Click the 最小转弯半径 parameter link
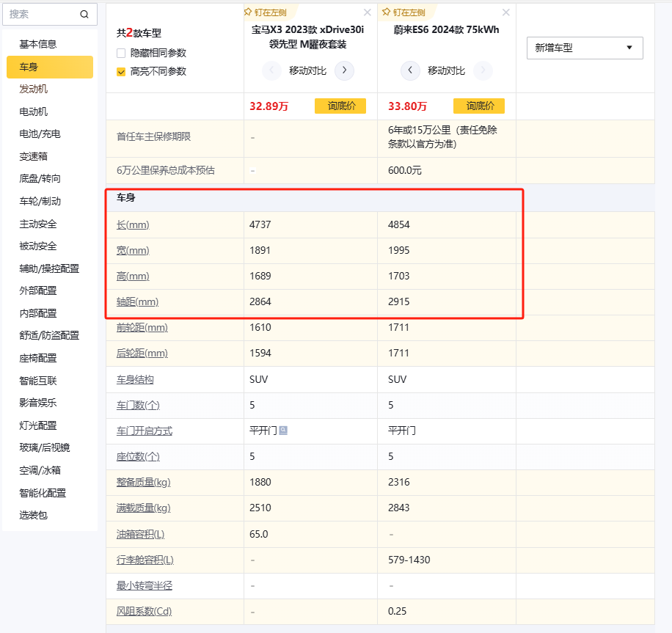Image resolution: width=672 pixels, height=633 pixels. coord(145,585)
